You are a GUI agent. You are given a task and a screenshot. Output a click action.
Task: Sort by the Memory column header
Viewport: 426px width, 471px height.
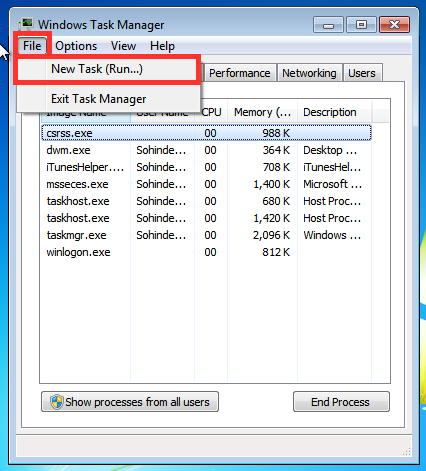point(262,112)
